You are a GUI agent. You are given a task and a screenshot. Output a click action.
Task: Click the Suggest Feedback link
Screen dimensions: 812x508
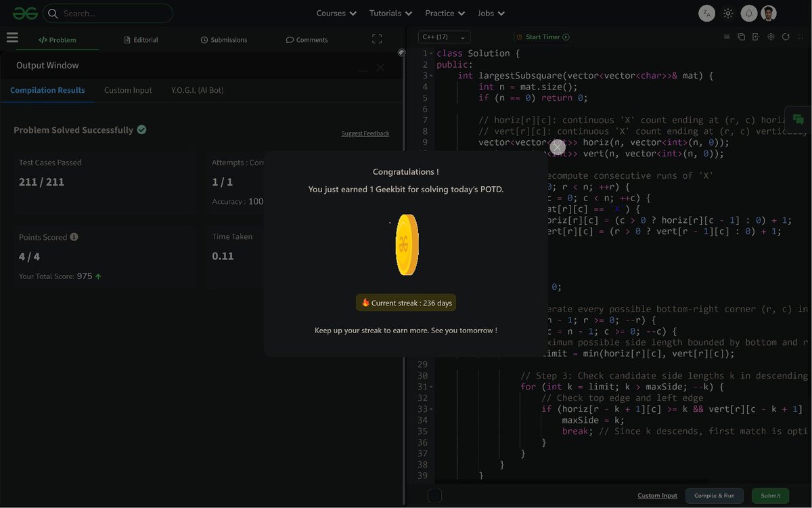pos(365,133)
